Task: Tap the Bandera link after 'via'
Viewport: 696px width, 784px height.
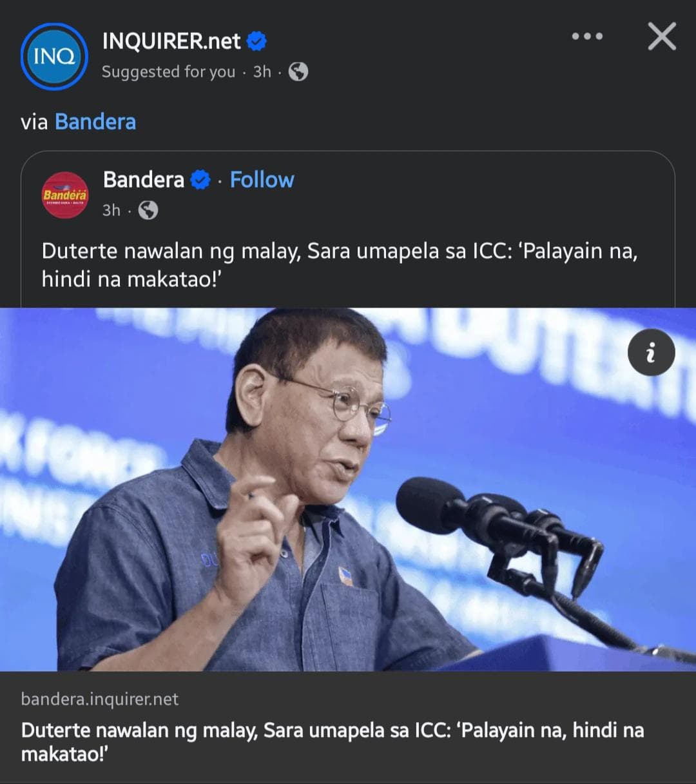Action: (95, 122)
